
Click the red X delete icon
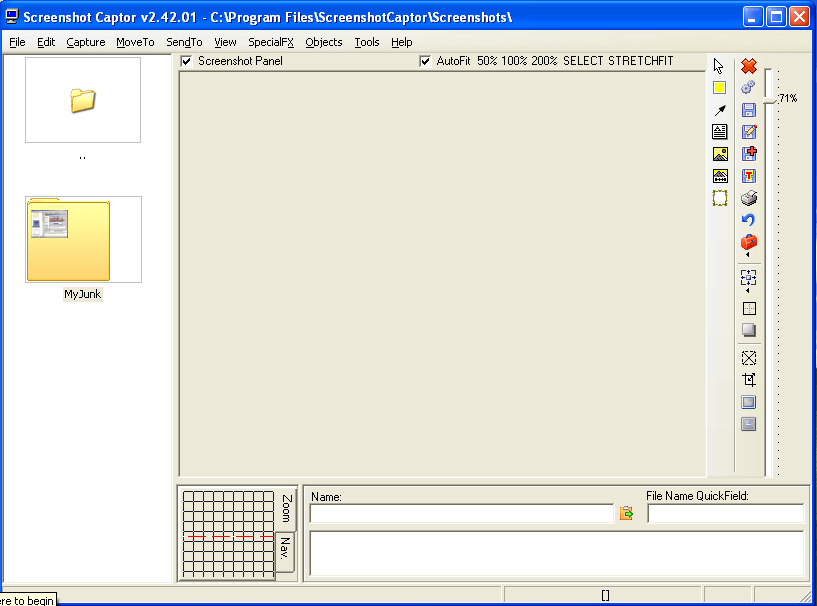click(x=749, y=66)
